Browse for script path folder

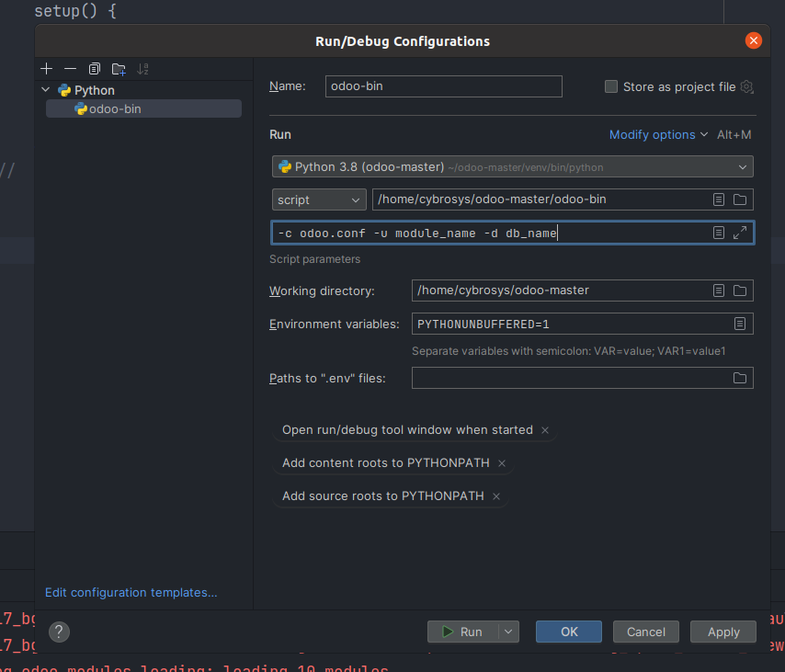click(740, 199)
